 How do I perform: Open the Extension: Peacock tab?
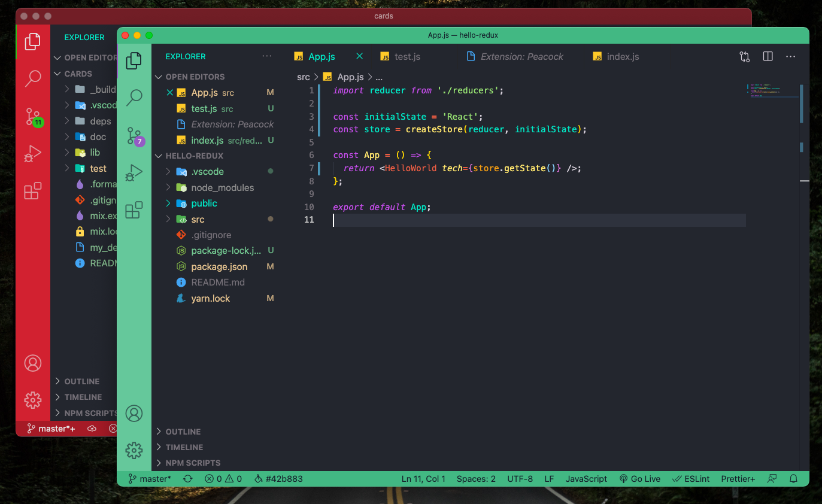(x=521, y=56)
